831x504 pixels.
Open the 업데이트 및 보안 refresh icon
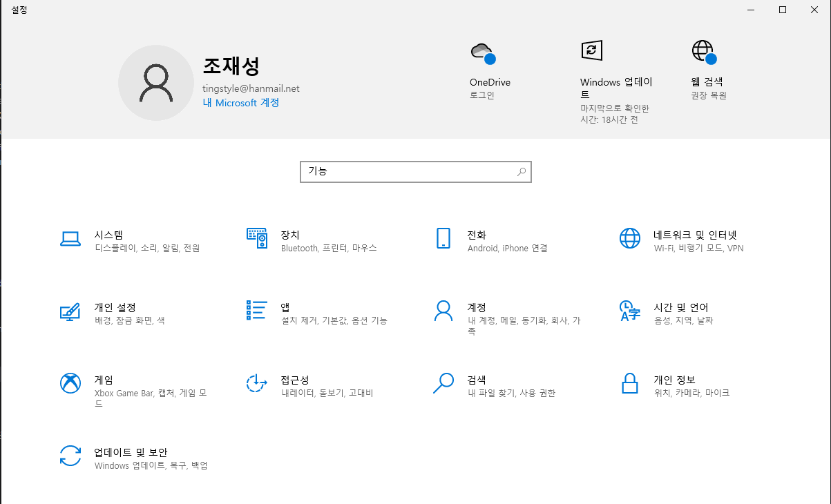(x=70, y=456)
